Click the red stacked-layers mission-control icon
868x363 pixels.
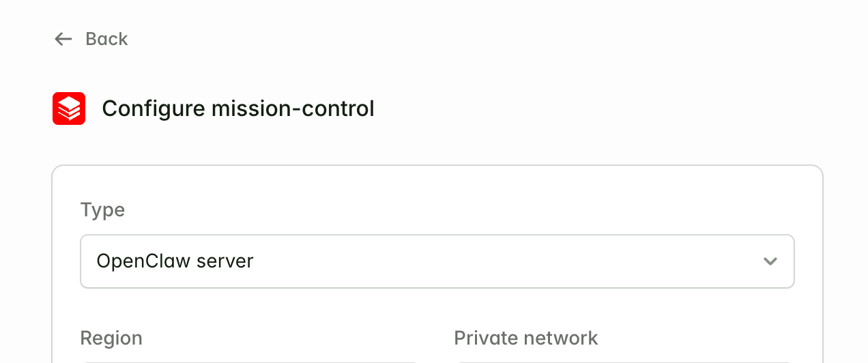[x=69, y=108]
